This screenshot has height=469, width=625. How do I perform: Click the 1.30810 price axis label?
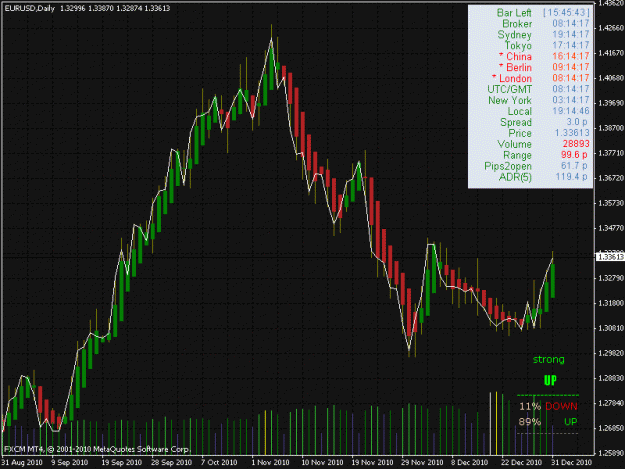coord(611,328)
